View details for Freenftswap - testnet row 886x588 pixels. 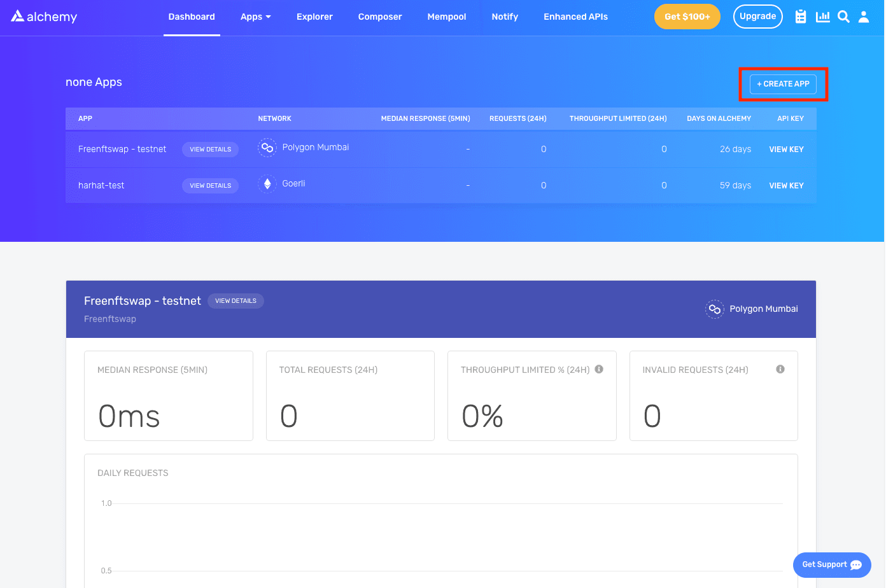point(210,150)
